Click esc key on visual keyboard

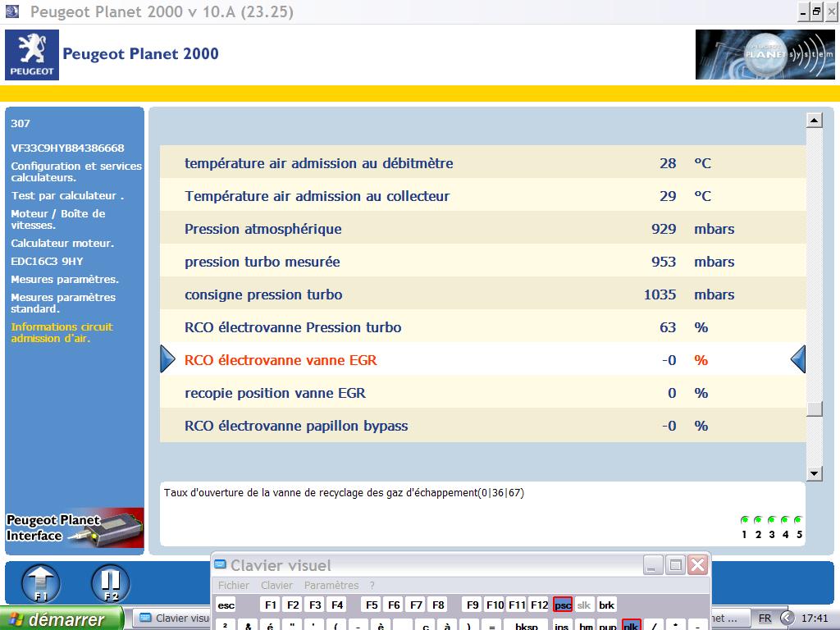point(226,605)
